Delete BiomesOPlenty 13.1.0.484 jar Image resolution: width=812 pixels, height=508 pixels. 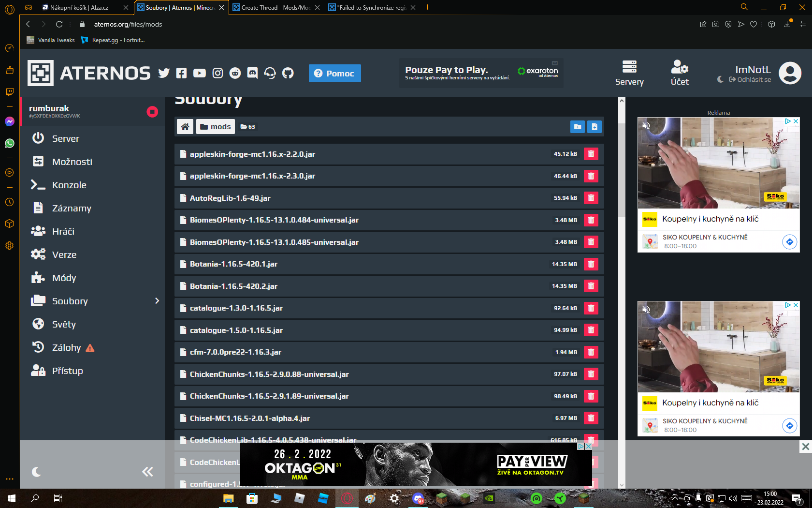pyautogui.click(x=591, y=220)
